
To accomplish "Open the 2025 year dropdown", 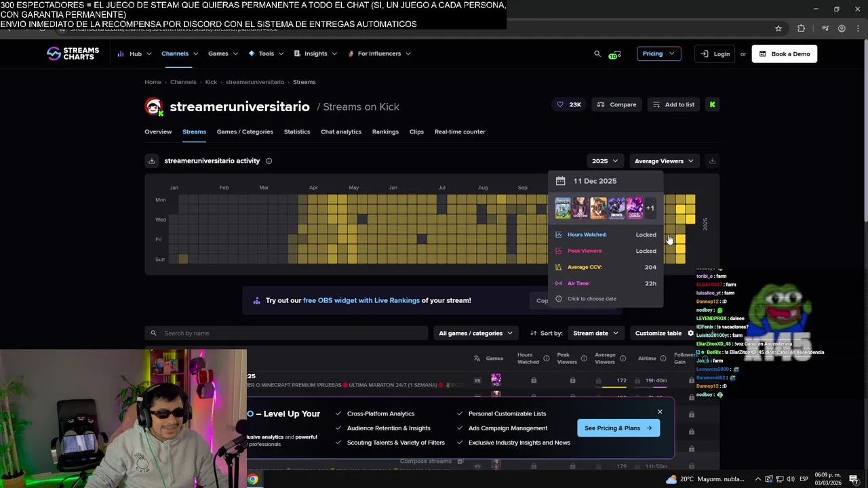I will pos(605,161).
